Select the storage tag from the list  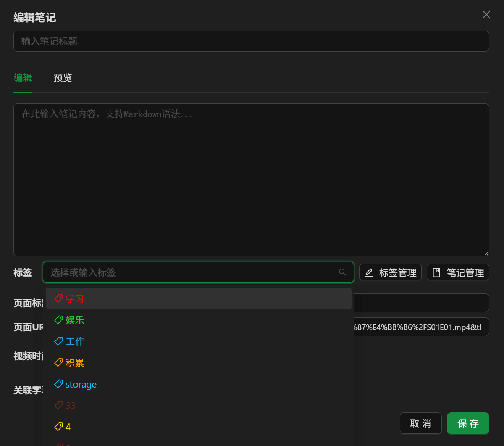tap(81, 384)
